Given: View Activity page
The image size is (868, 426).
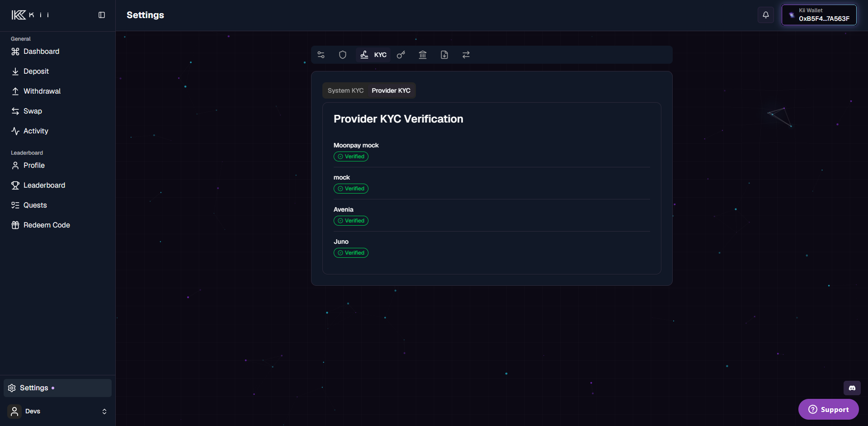Looking at the screenshot, I should coord(57,131).
